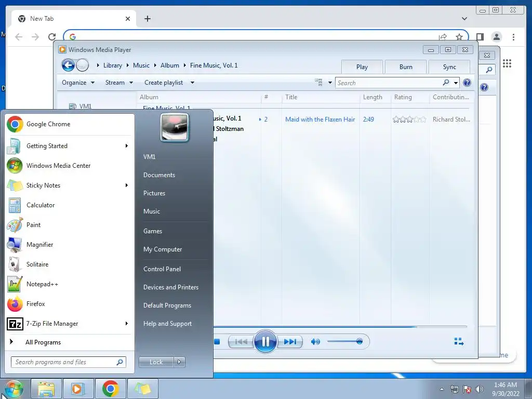
Task: Open View options icon in Media Player
Action: [x=319, y=82]
